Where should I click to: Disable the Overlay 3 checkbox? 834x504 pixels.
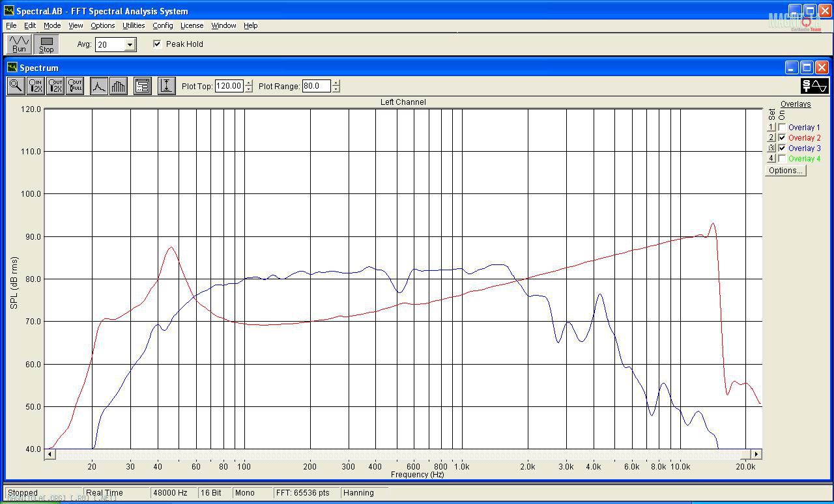[782, 148]
